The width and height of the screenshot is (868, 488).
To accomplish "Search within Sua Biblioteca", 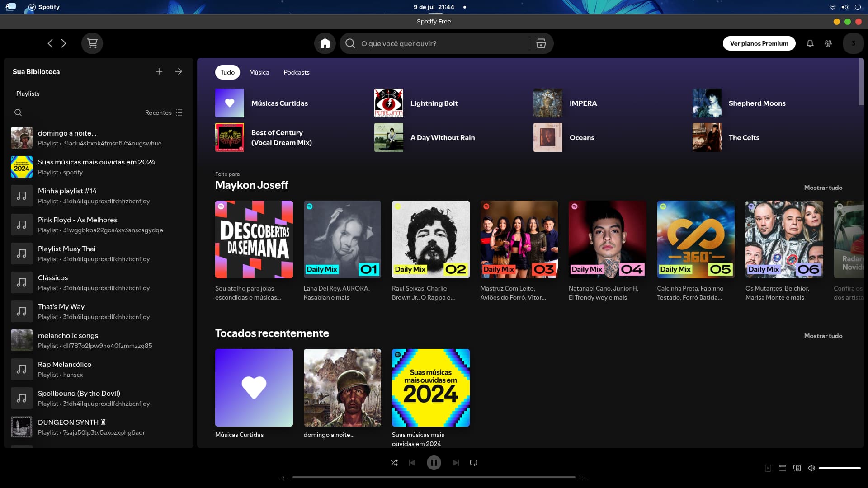I will click(x=18, y=113).
